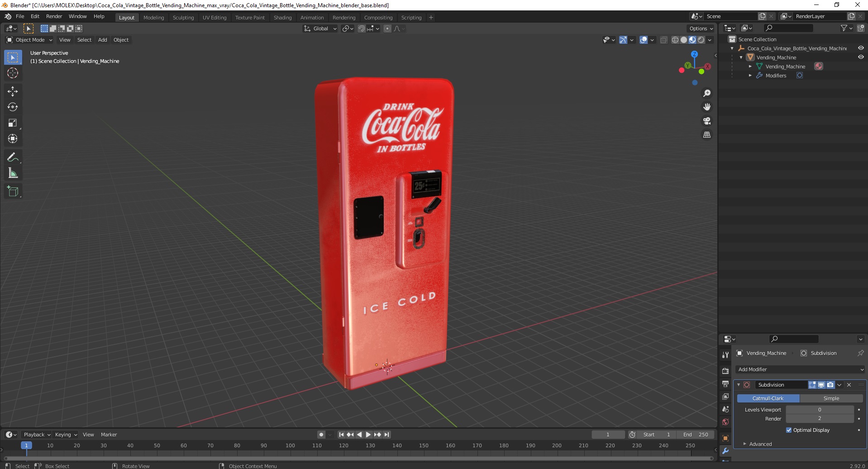Open the World properties tab
The width and height of the screenshot is (868, 469).
point(725,422)
